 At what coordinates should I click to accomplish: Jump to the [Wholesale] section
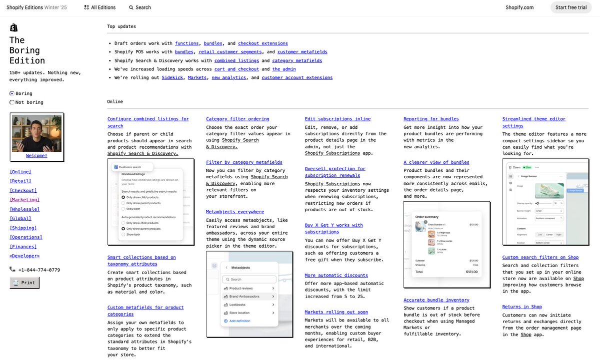click(x=24, y=209)
